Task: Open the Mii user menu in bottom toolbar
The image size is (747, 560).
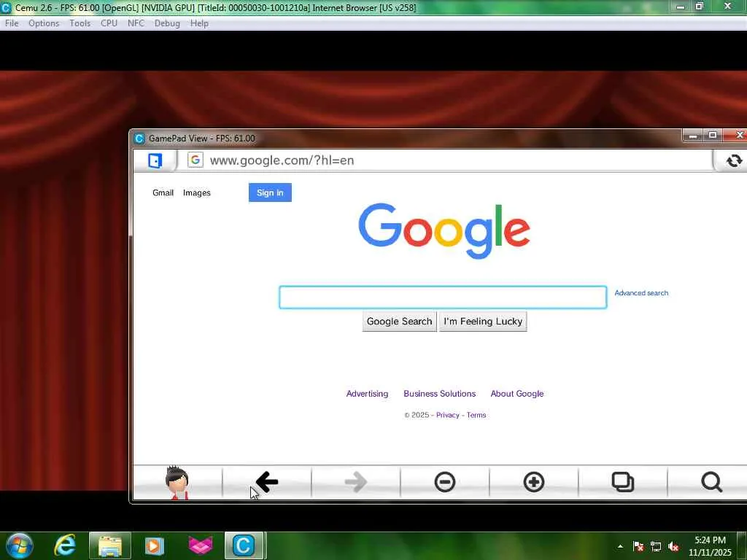Action: point(177,483)
